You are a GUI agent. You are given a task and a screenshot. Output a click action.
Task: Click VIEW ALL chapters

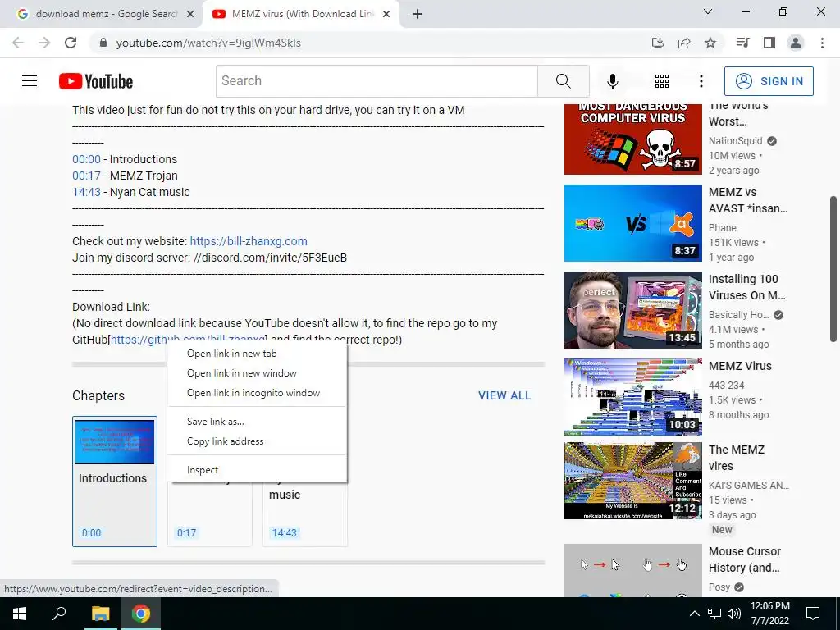(504, 395)
